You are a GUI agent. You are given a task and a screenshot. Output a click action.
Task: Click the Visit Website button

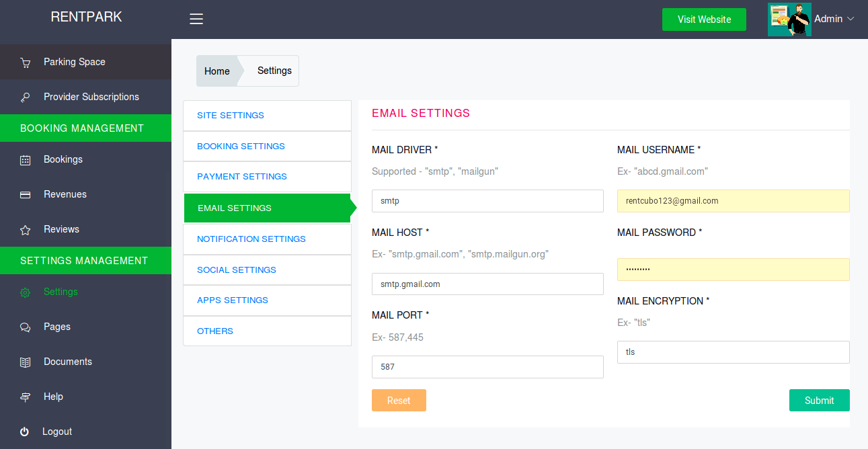coord(704,19)
